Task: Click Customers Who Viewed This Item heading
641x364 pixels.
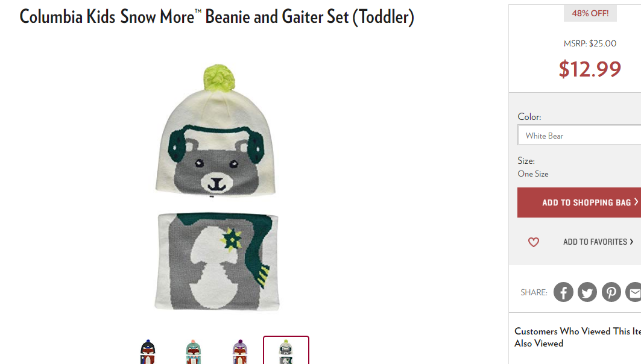Action: click(x=578, y=337)
